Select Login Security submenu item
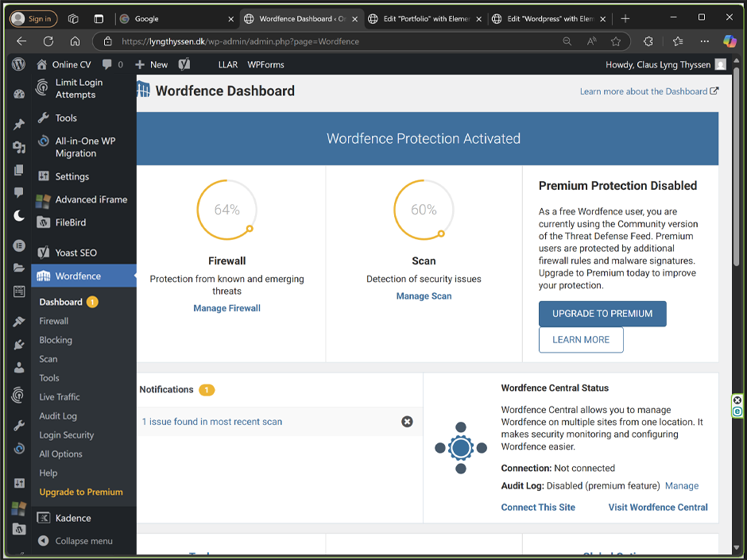The height and width of the screenshot is (560, 747). (67, 435)
